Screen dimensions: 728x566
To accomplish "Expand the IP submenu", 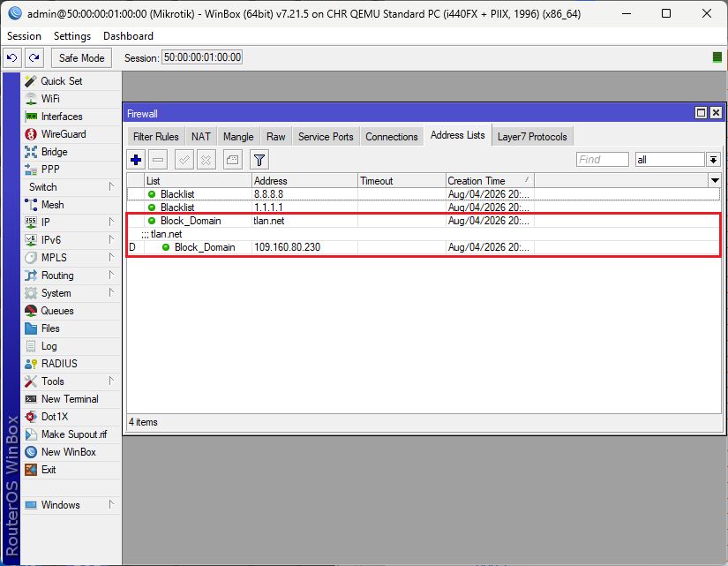I will (x=71, y=223).
